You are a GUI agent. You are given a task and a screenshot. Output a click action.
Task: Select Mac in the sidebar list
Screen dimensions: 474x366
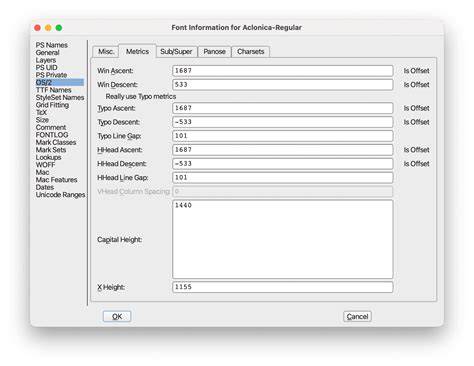click(42, 172)
